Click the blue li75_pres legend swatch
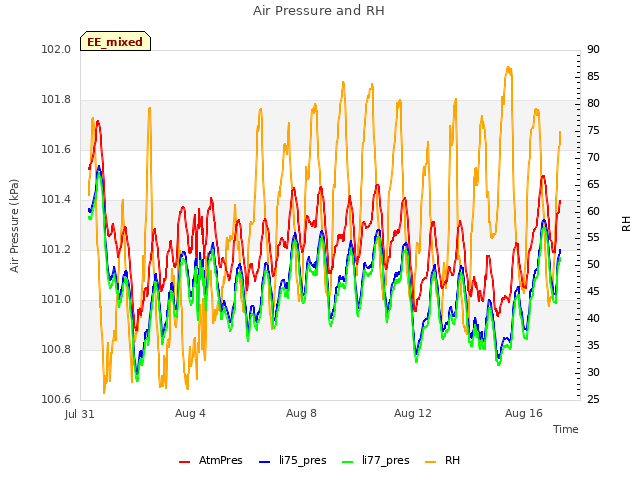The height and width of the screenshot is (480, 640). 264,462
